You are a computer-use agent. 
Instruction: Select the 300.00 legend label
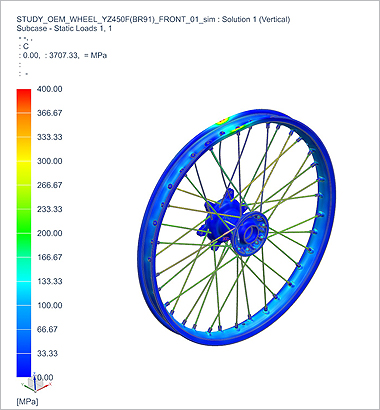(49, 161)
